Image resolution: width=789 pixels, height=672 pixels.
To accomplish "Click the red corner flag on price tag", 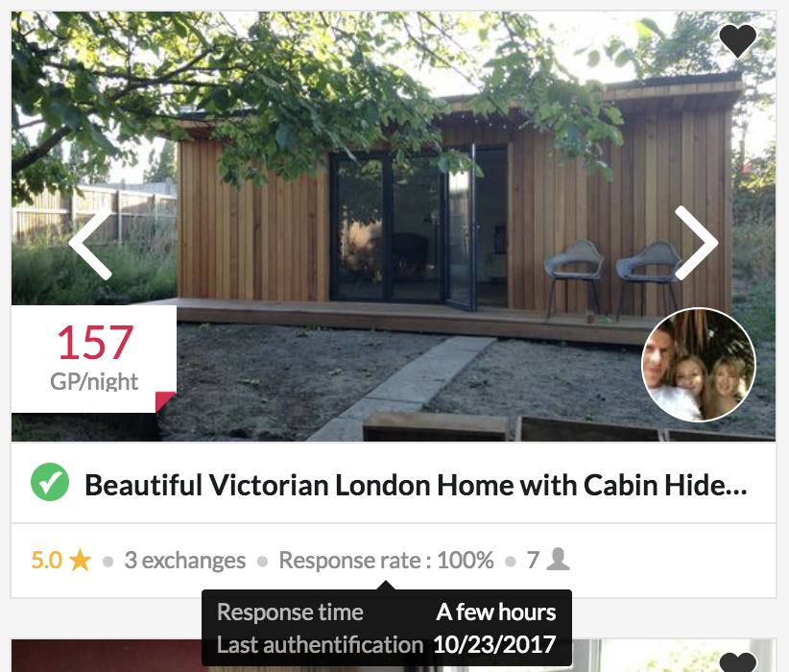I will coord(165,401).
